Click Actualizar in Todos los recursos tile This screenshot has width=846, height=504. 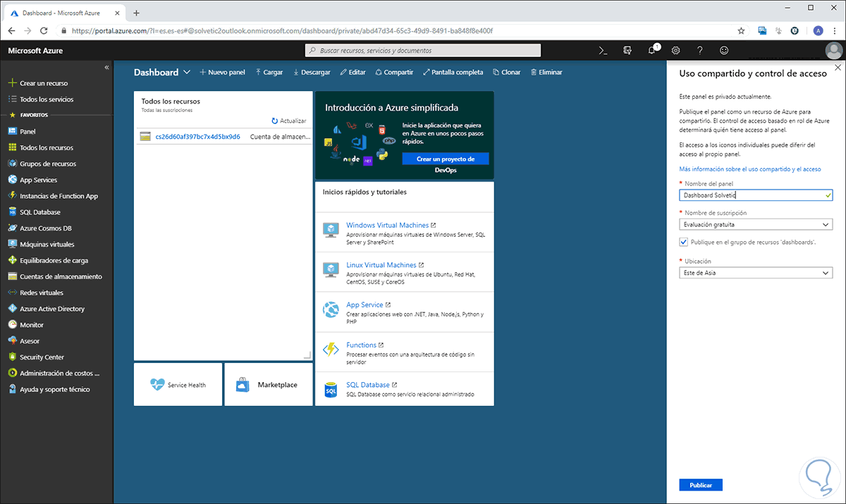(289, 121)
